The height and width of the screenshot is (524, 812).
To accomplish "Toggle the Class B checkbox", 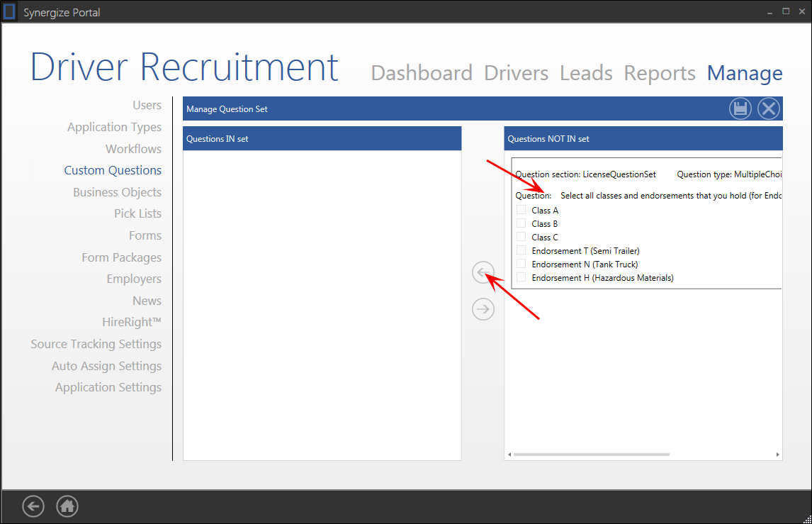I will 521,223.
